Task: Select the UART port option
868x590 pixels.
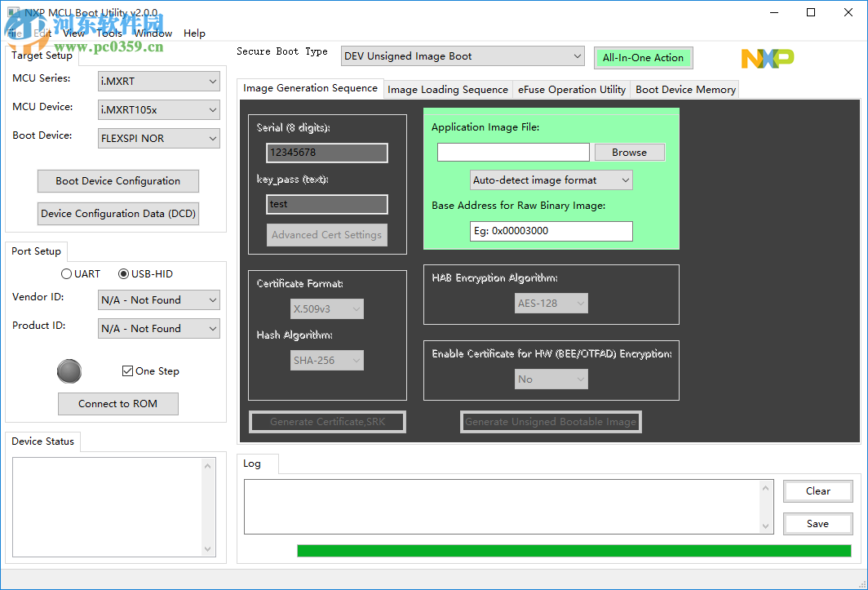Action: point(66,273)
